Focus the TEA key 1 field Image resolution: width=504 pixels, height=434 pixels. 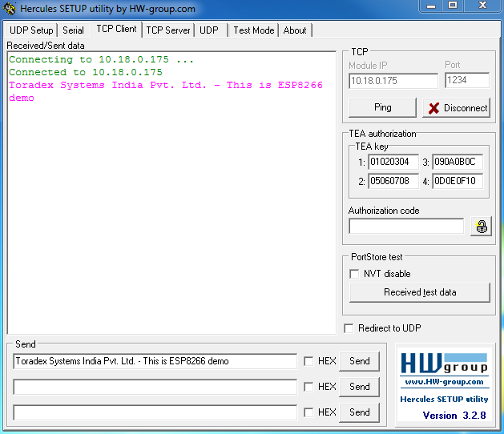coord(393,162)
